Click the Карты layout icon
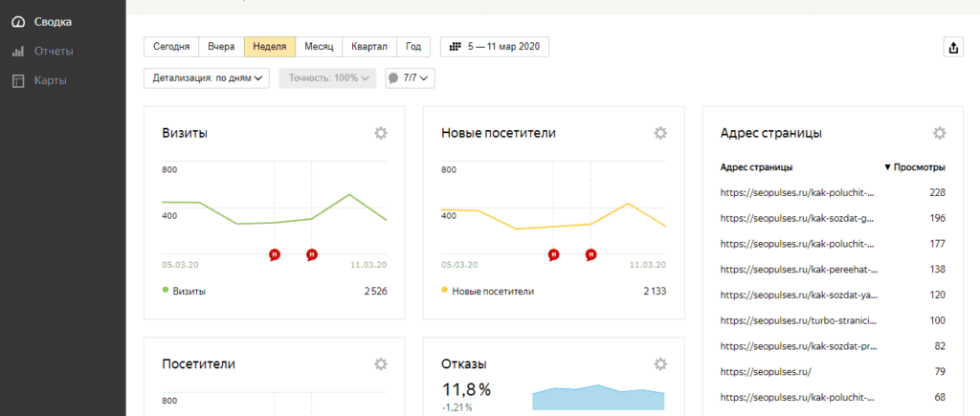The width and height of the screenshot is (980, 416). 18,80
